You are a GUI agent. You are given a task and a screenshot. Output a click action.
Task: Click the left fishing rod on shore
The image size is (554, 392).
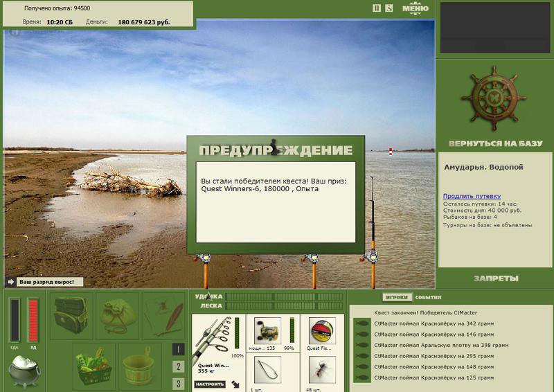[205, 271]
